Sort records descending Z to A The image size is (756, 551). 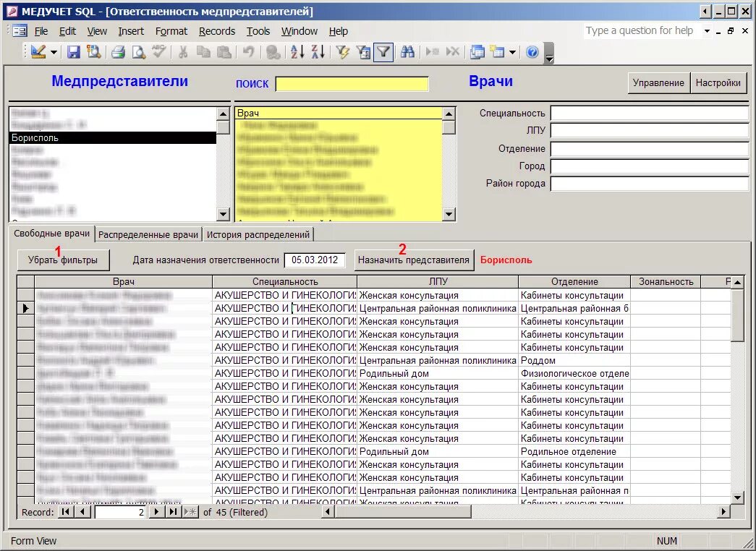coord(318,51)
